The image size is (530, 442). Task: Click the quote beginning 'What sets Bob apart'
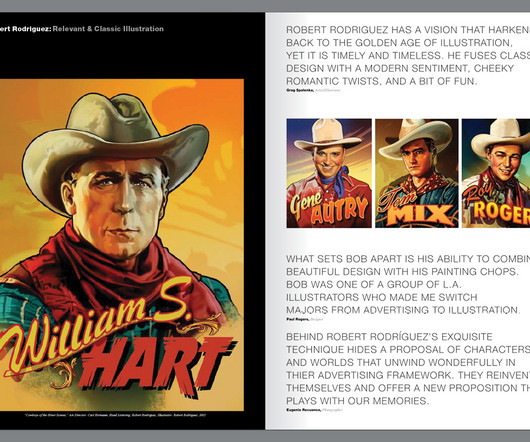click(408, 284)
